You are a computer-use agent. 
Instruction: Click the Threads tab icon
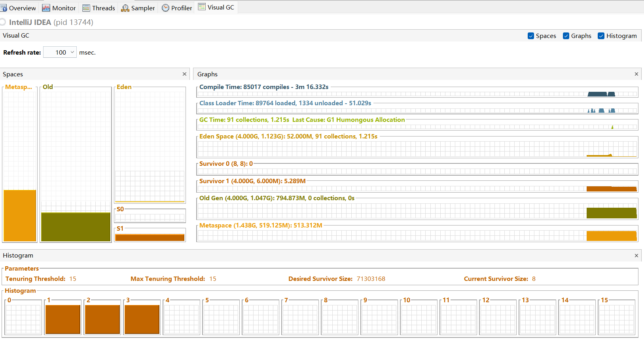86,8
